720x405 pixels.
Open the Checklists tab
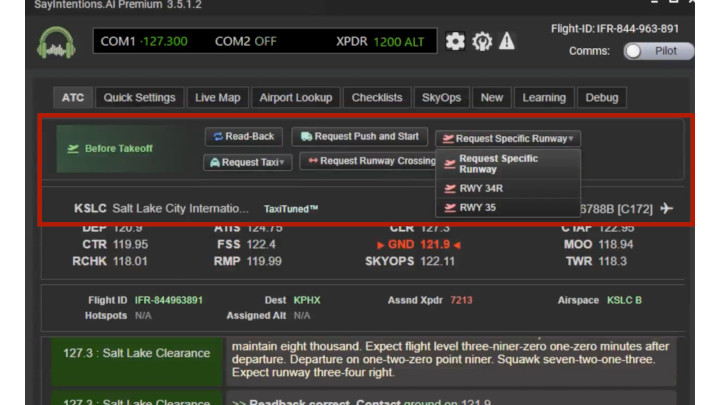click(x=377, y=98)
